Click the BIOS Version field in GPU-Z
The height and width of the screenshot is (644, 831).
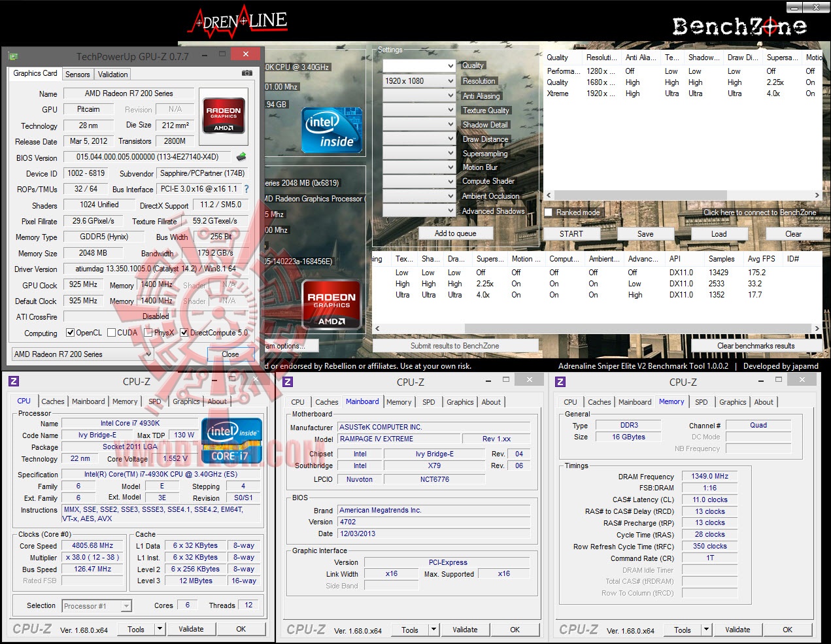(x=147, y=158)
